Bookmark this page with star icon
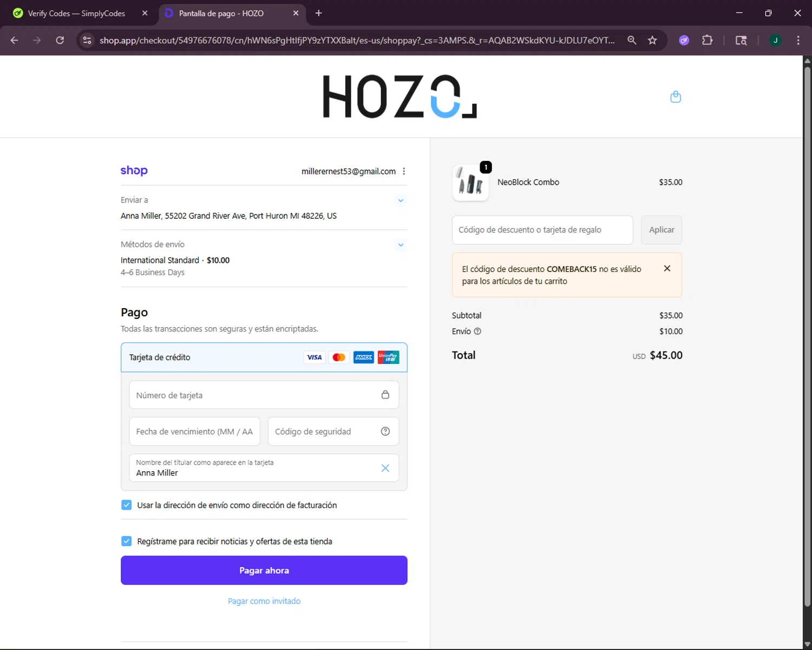This screenshot has height=650, width=812. (x=652, y=40)
